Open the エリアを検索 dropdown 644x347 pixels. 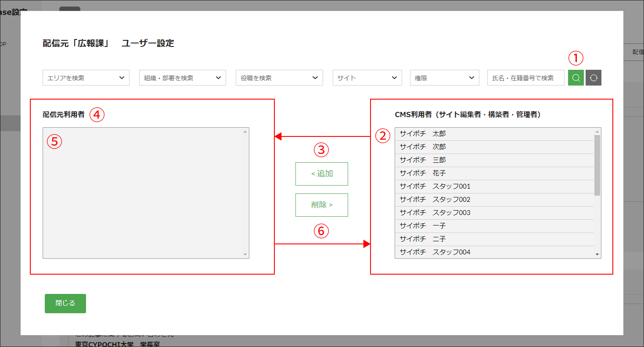click(86, 78)
